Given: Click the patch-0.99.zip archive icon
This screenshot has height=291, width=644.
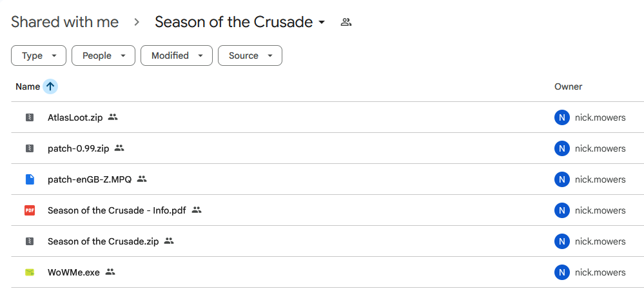Looking at the screenshot, I should (29, 148).
